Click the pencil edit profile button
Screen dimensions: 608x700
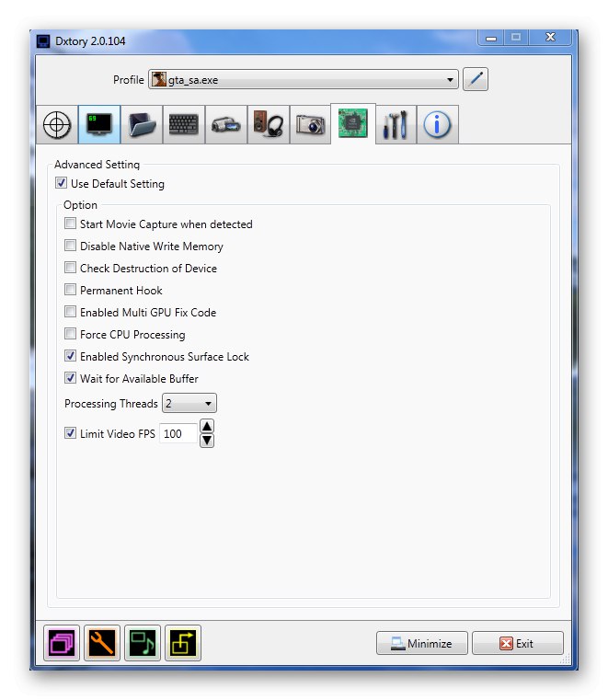tap(476, 79)
